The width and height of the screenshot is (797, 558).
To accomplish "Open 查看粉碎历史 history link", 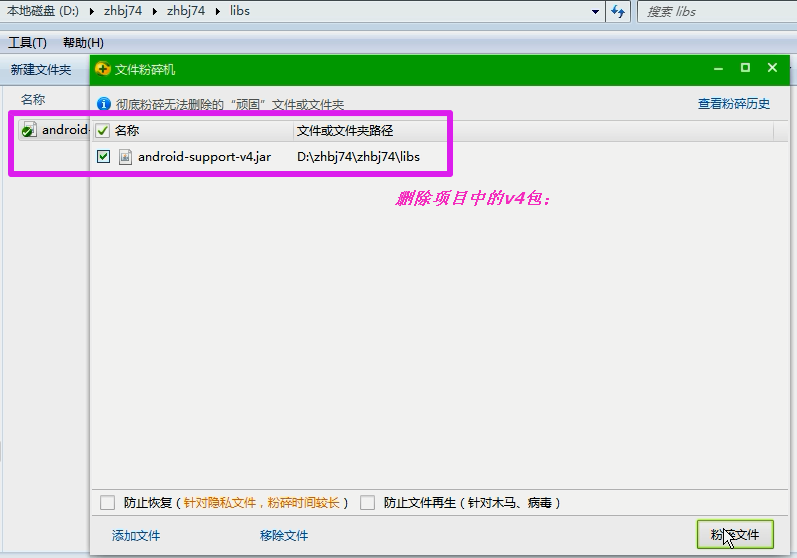I will click(x=733, y=104).
